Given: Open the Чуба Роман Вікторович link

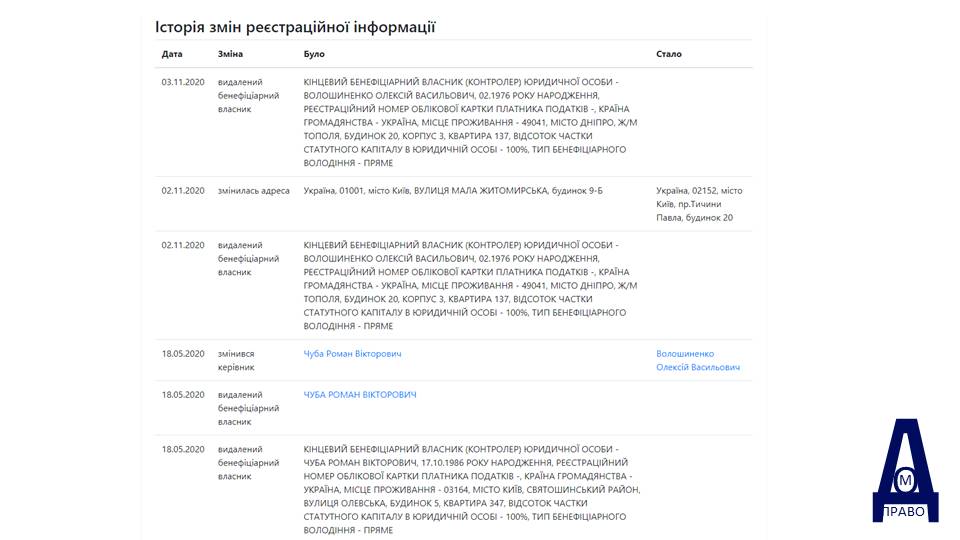Looking at the screenshot, I should coord(353,354).
